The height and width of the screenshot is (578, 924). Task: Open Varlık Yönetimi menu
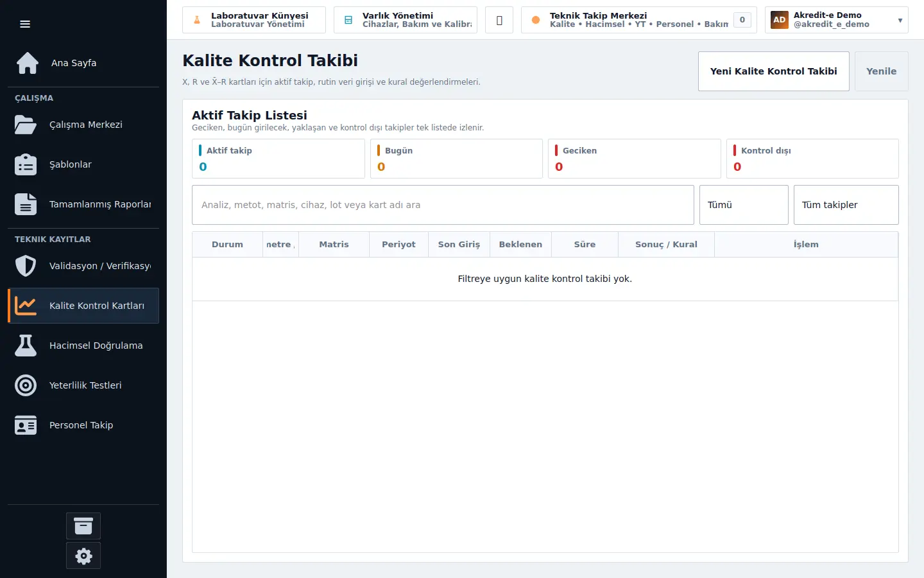point(406,20)
